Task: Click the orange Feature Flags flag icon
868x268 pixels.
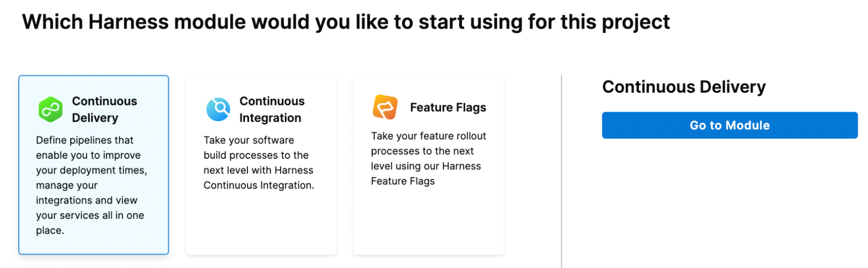Action: coord(385,107)
